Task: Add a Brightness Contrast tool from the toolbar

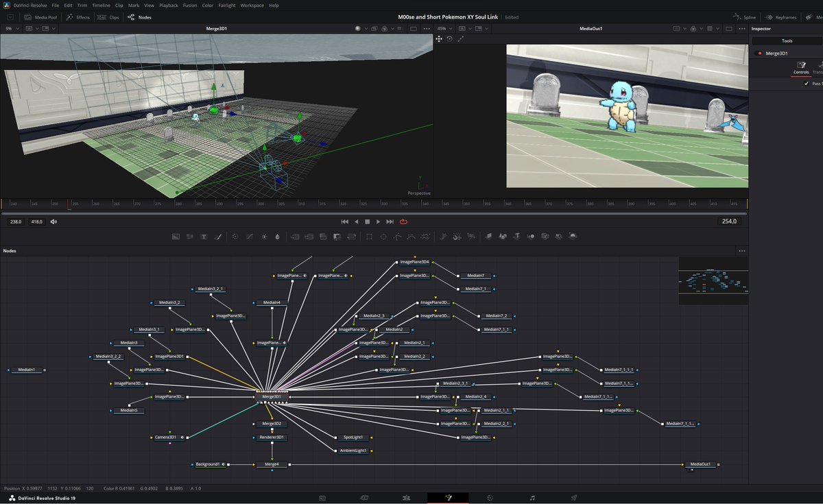Action: click(263, 236)
